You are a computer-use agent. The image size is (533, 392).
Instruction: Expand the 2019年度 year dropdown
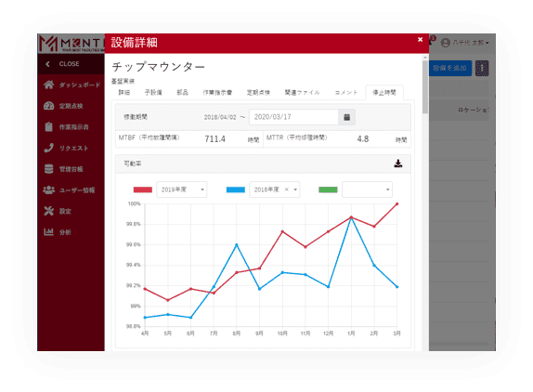click(181, 189)
